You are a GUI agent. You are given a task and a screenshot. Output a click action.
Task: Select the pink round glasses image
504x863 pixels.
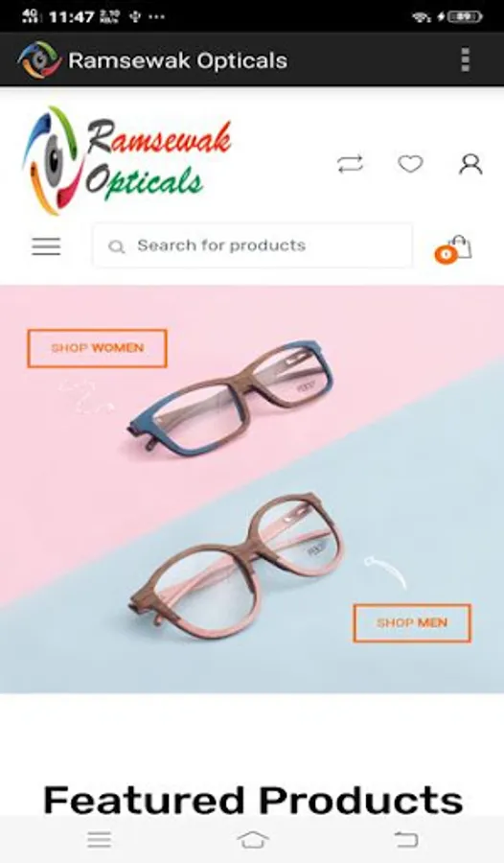click(237, 566)
